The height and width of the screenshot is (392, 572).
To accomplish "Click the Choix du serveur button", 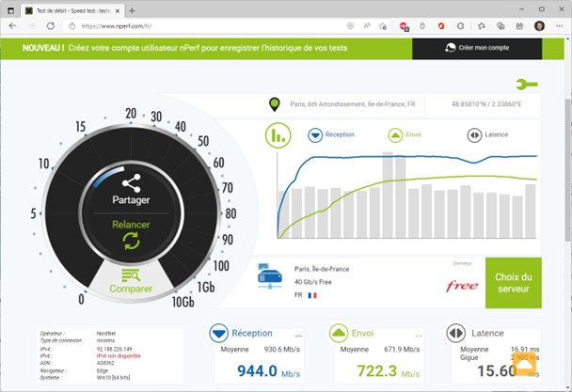I will (514, 283).
